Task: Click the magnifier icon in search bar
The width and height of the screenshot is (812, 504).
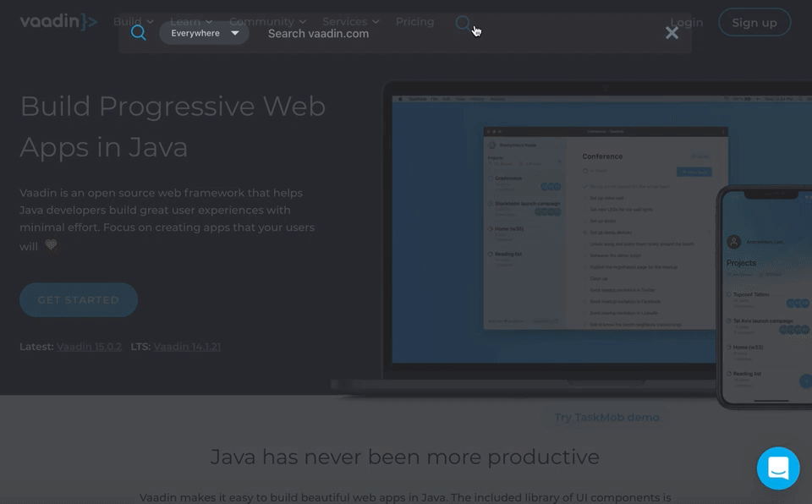Action: pos(139,33)
